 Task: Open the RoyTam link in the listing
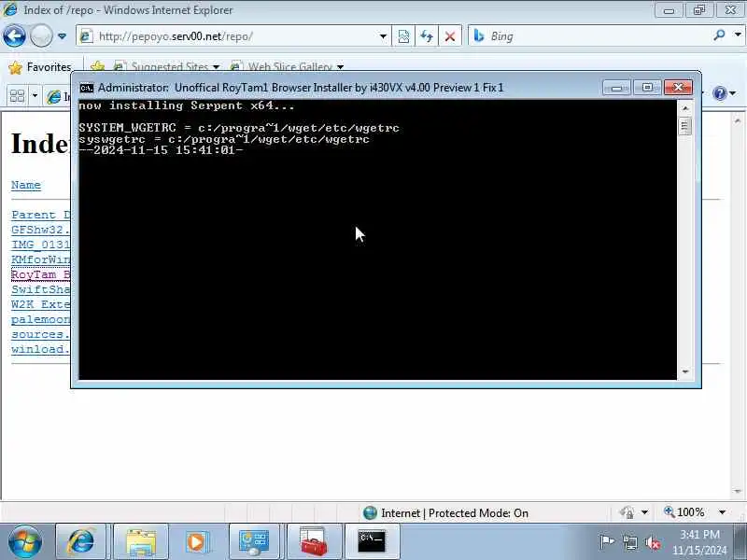coord(40,274)
